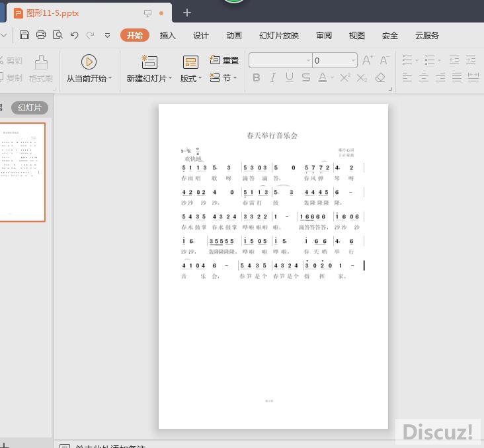Screen dimensions: 484x448
Task: Decrease font size with A- icon
Action: [x=384, y=60]
